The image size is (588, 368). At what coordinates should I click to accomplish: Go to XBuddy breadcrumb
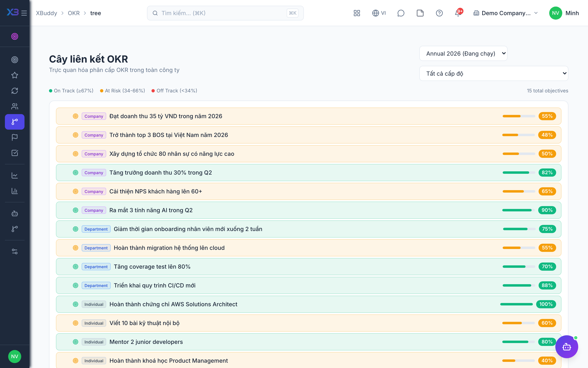coord(46,13)
